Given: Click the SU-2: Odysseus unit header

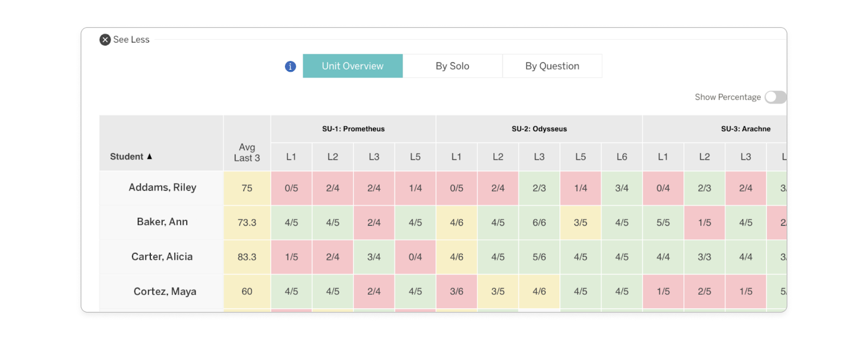Looking at the screenshot, I should pyautogui.click(x=539, y=129).
